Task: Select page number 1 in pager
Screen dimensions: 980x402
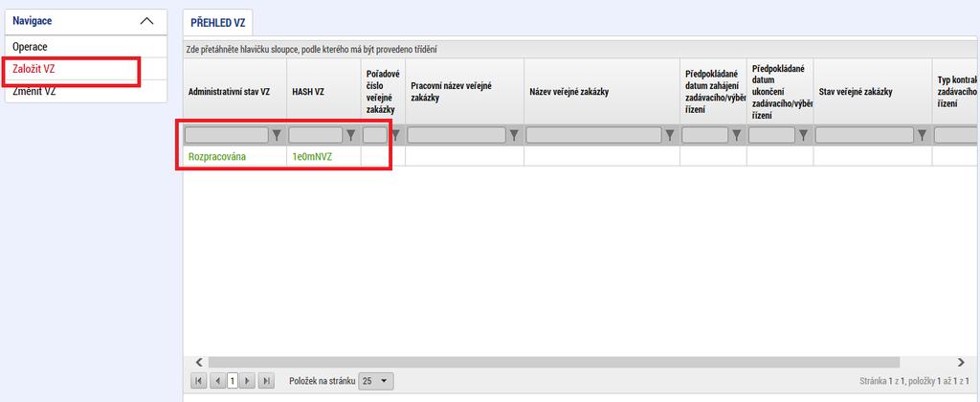Action: (233, 380)
